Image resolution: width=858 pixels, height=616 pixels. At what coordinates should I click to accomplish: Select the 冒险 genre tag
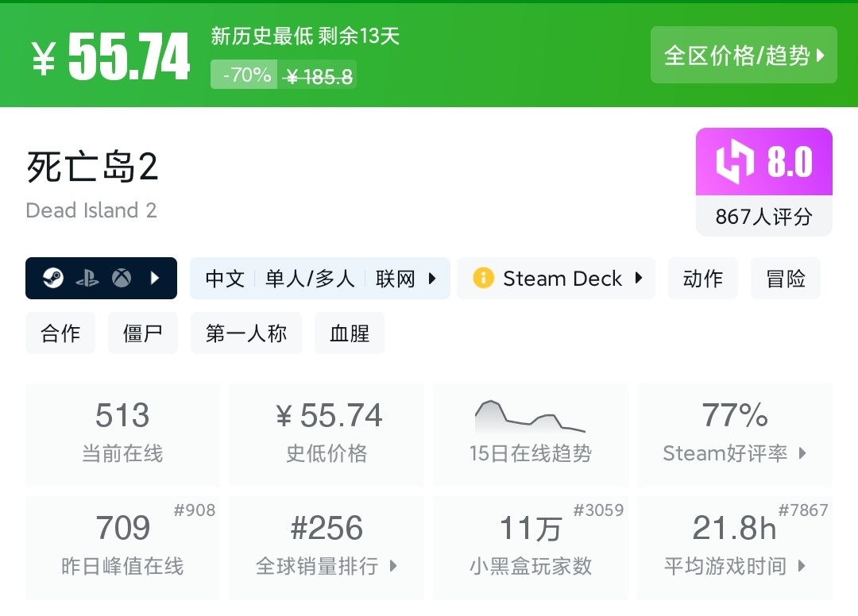[x=786, y=279]
